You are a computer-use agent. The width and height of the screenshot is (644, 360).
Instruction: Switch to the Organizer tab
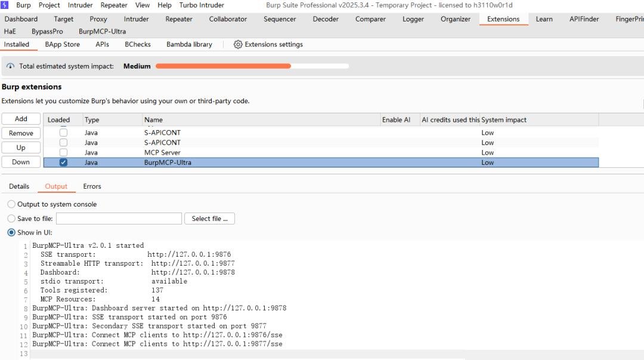click(x=456, y=19)
